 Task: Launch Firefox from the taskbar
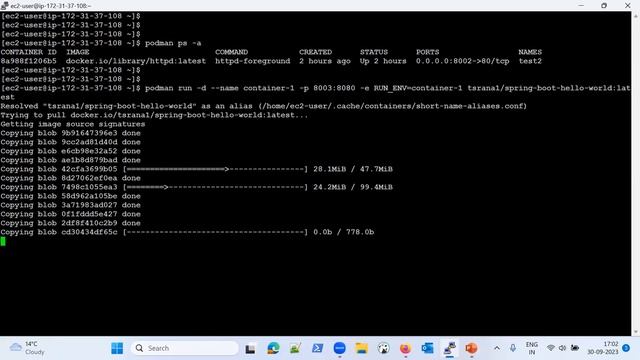[x=405, y=348]
